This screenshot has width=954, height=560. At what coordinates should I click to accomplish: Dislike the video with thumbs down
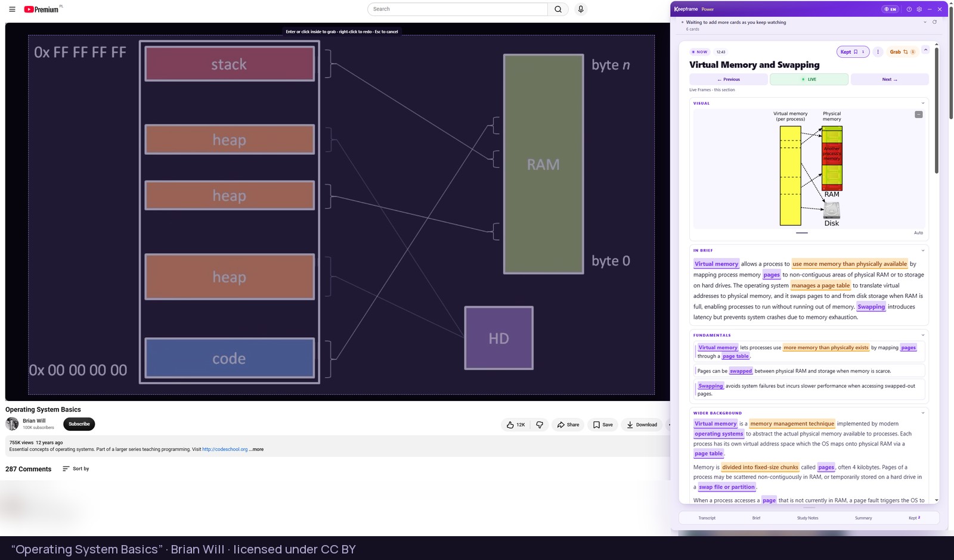point(540,425)
